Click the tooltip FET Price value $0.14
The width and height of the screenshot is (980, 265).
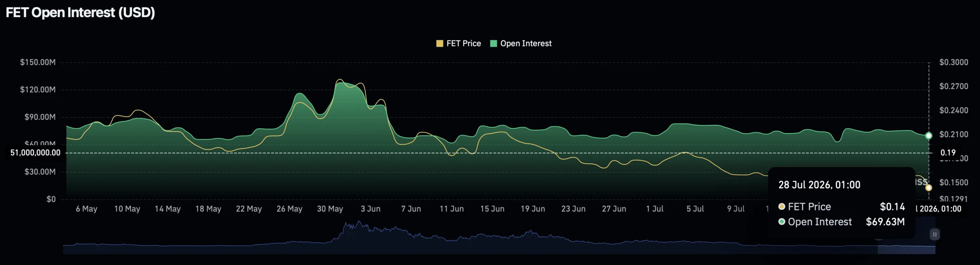892,207
